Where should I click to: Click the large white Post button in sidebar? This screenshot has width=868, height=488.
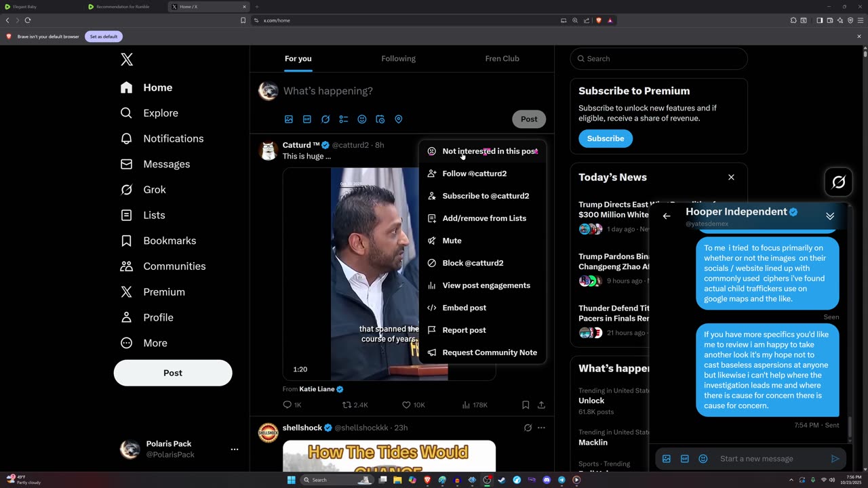tap(173, 373)
